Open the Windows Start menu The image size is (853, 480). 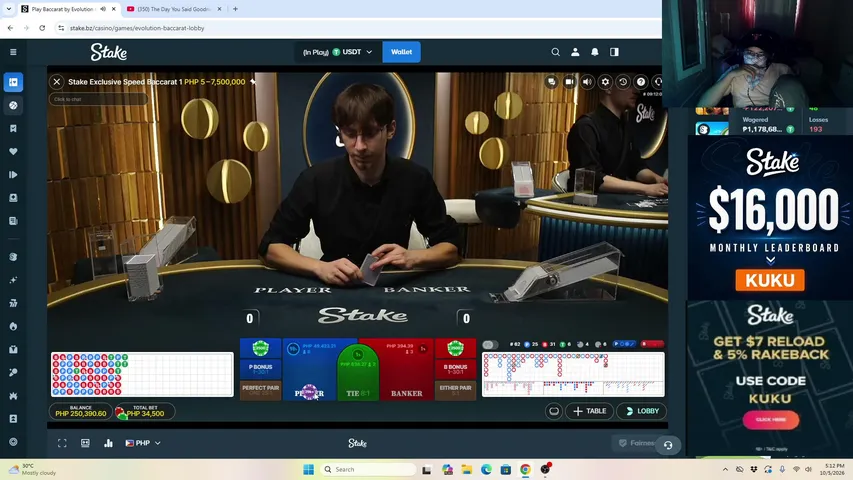coord(308,469)
